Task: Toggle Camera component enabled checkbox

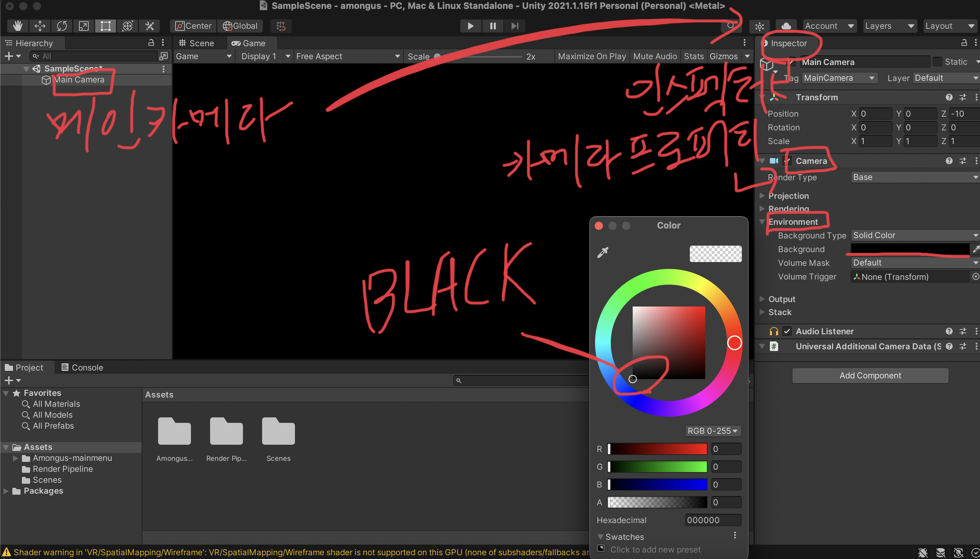Action: (x=787, y=161)
